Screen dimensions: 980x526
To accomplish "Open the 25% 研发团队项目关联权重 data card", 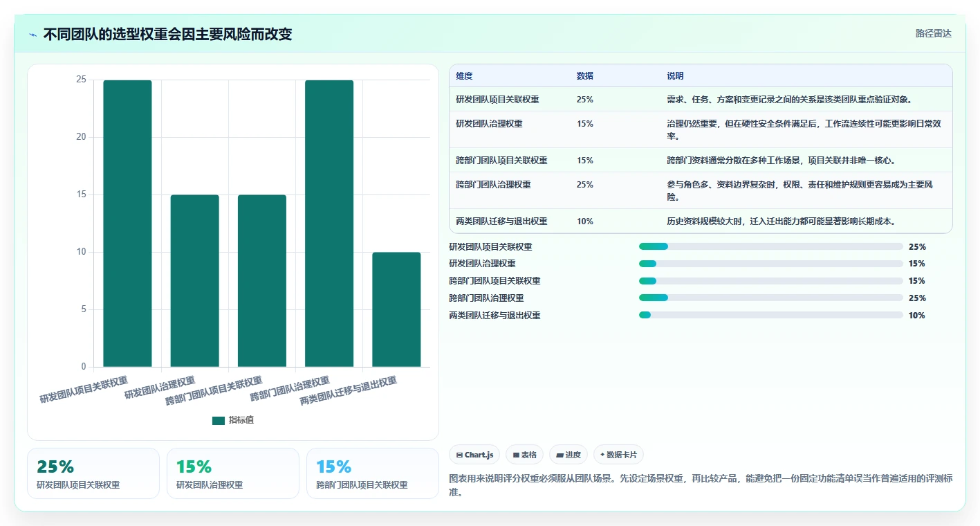I will click(93, 473).
